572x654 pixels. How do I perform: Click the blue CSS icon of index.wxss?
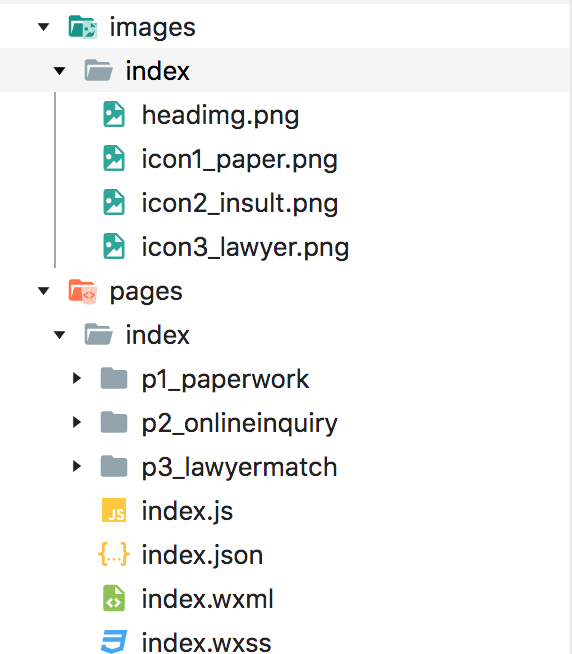pos(114,641)
